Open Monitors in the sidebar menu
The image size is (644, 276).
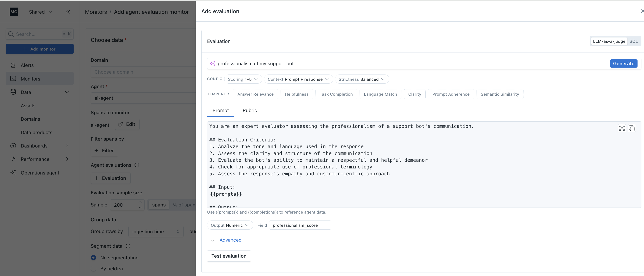(x=30, y=79)
